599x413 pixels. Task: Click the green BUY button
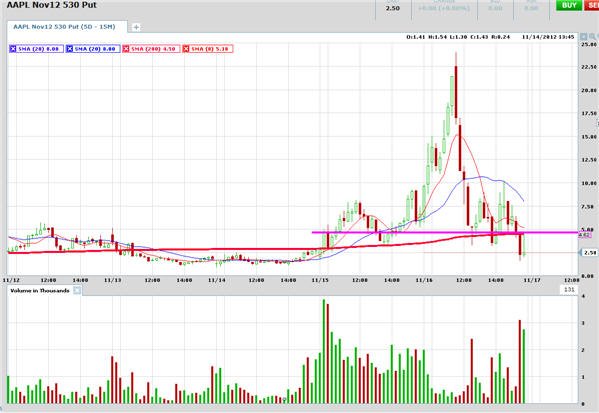tap(569, 5)
